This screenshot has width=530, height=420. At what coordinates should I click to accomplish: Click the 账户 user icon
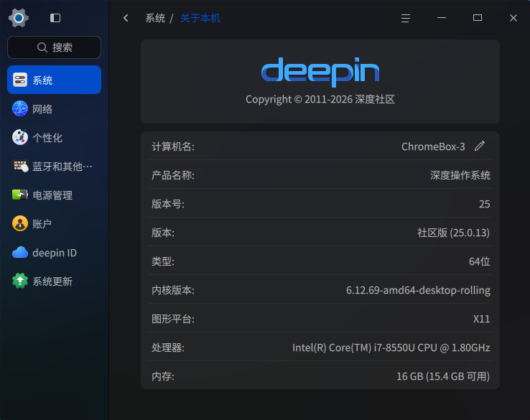(x=20, y=224)
